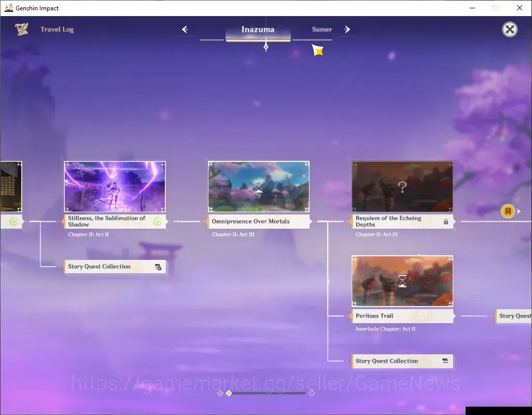Image resolution: width=532 pixels, height=415 pixels.
Task: Click the checkmark on the partially visible left quest
Action: click(13, 222)
